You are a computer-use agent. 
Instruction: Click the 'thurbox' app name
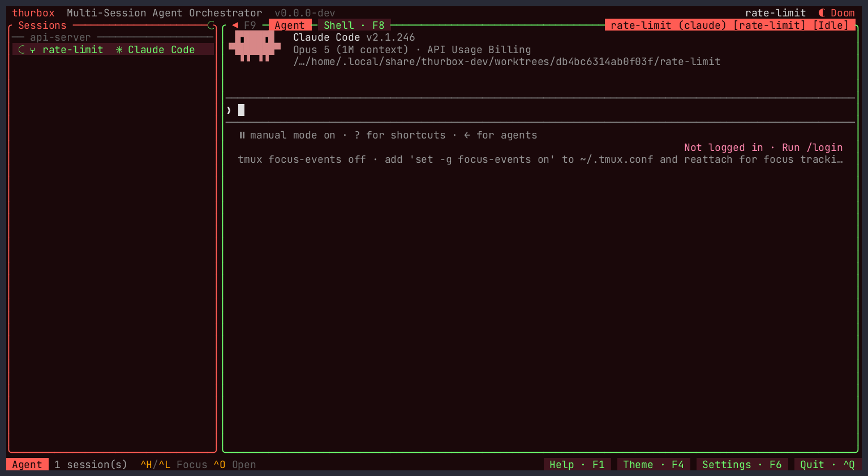(33, 13)
